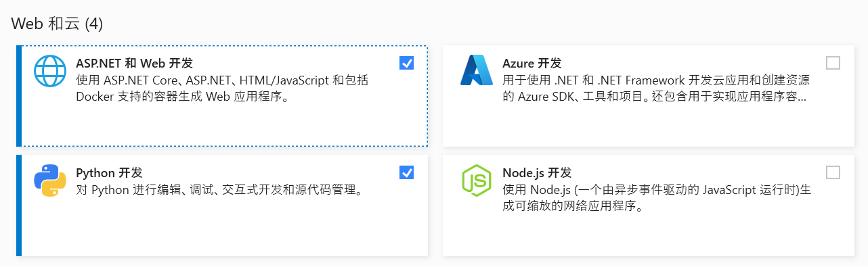
Task: Select the Node.js 开发 title text
Action: [537, 173]
